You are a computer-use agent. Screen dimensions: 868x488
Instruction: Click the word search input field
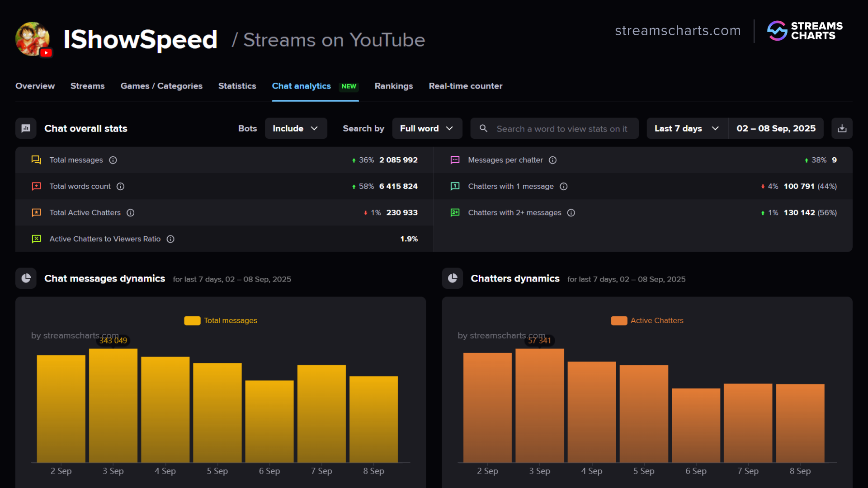pyautogui.click(x=562, y=129)
